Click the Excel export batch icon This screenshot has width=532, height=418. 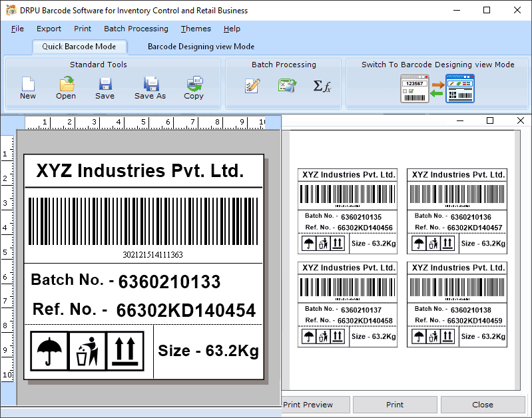287,85
